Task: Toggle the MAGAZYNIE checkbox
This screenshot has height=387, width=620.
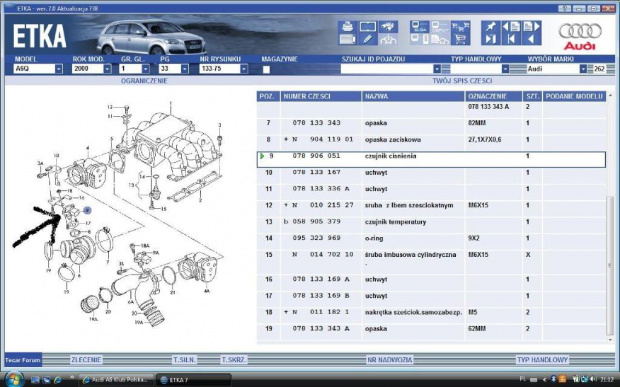Action: [x=266, y=70]
